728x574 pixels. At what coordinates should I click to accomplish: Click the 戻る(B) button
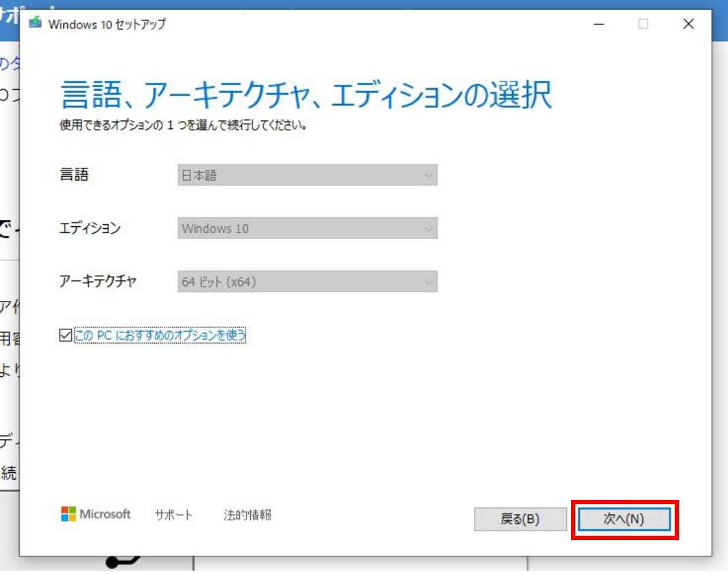coord(520,519)
